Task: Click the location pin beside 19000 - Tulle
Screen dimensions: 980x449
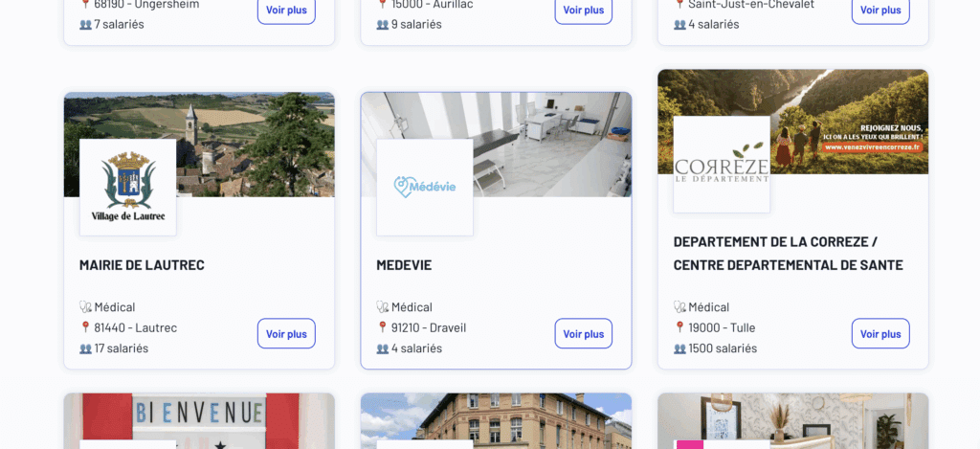Action: [x=679, y=327]
